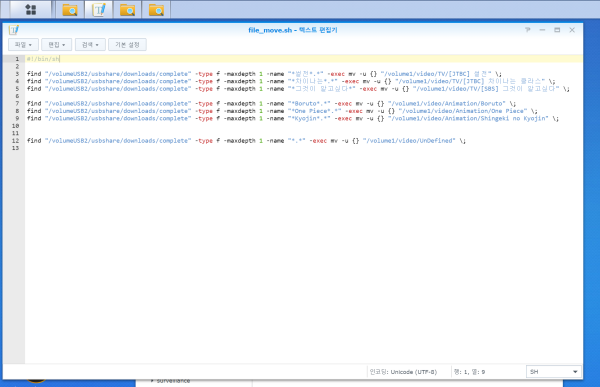Open the third taskbar folder-search icon
Viewport: 600px width, 387px height.
tap(127, 10)
